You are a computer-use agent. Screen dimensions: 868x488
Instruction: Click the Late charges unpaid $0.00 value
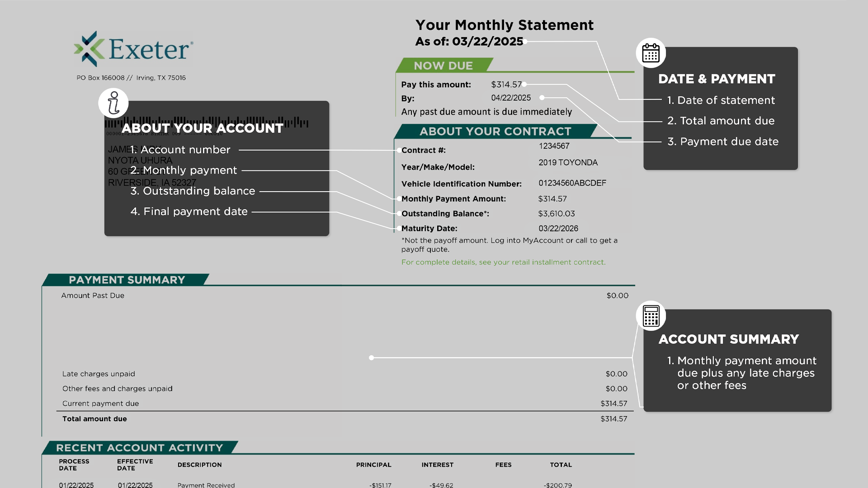coord(617,374)
